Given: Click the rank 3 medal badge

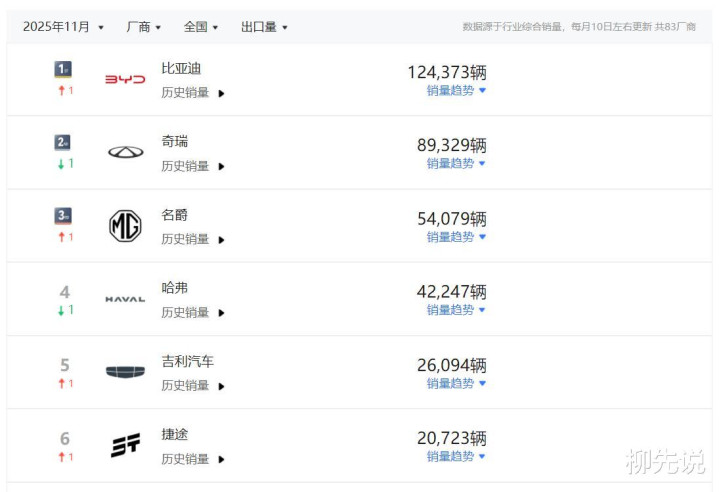Looking at the screenshot, I should [63, 216].
